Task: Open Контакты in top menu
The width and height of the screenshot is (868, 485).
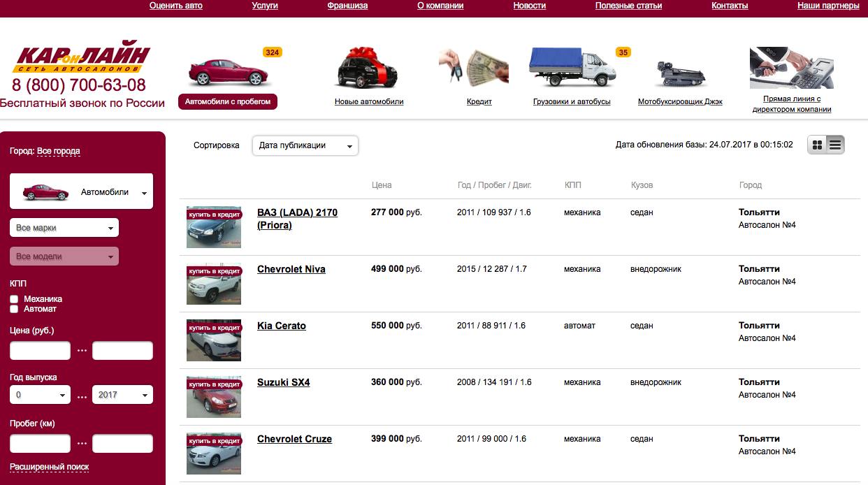Action: (730, 6)
